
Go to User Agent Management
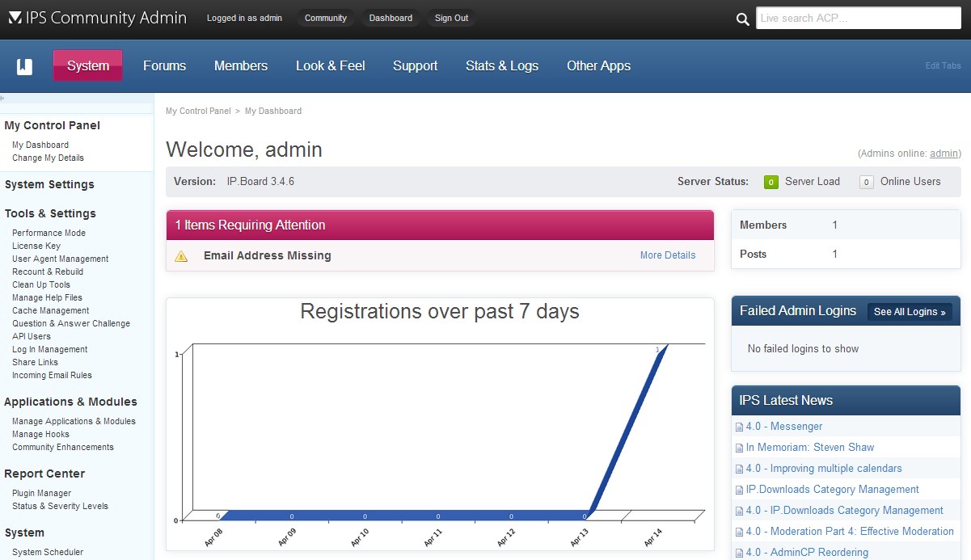coord(61,259)
